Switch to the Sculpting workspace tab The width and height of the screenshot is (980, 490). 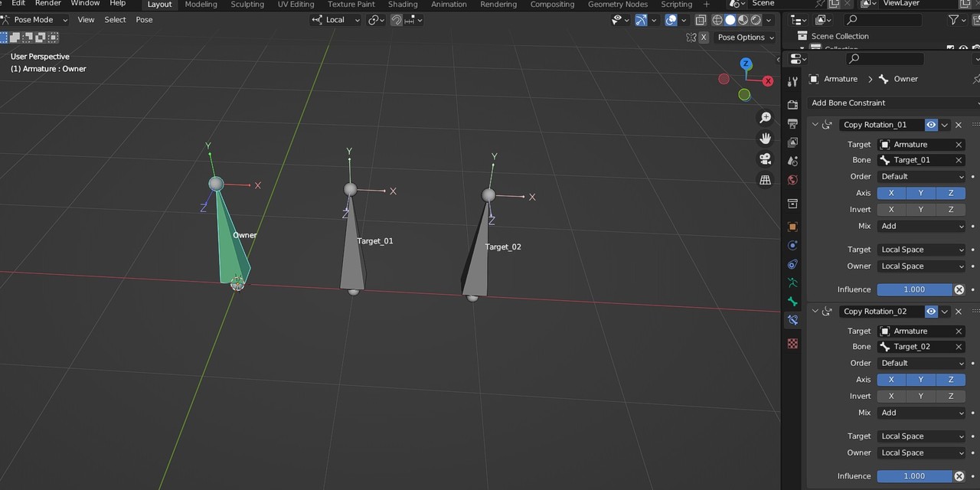coord(247,5)
